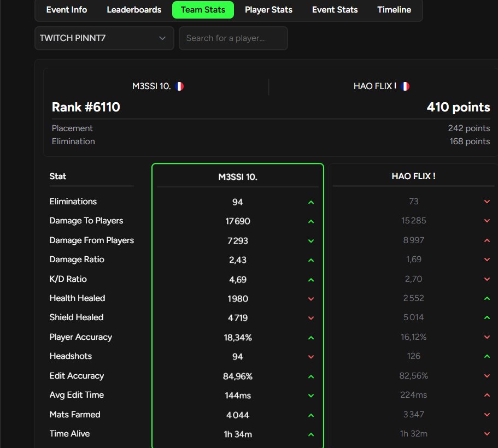Image resolution: width=498 pixels, height=448 pixels.
Task: Click green up arrow for M3SSI Time Alive
Action: [x=311, y=434]
